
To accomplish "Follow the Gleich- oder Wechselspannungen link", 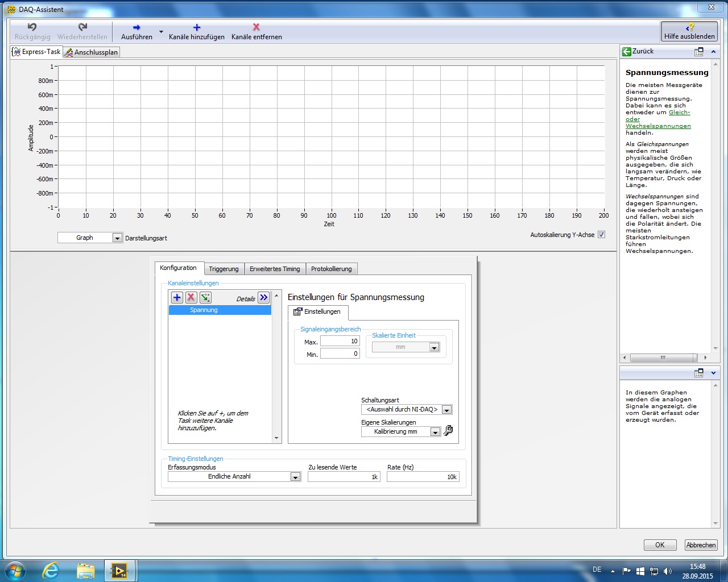I will (658, 119).
